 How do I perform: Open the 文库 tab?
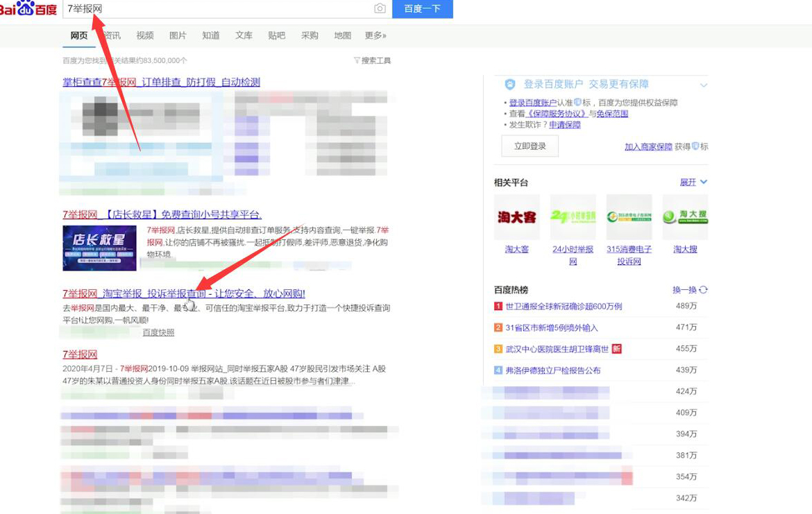tap(244, 35)
